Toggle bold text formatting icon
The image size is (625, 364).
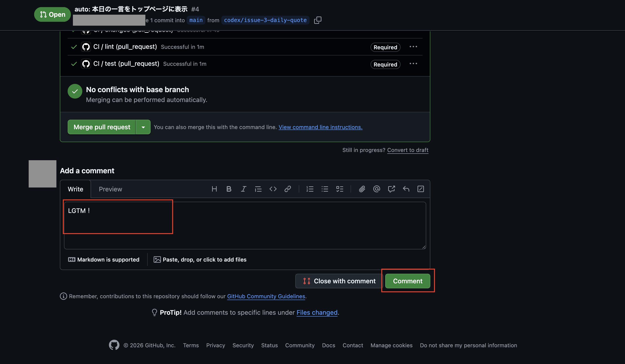pos(229,189)
